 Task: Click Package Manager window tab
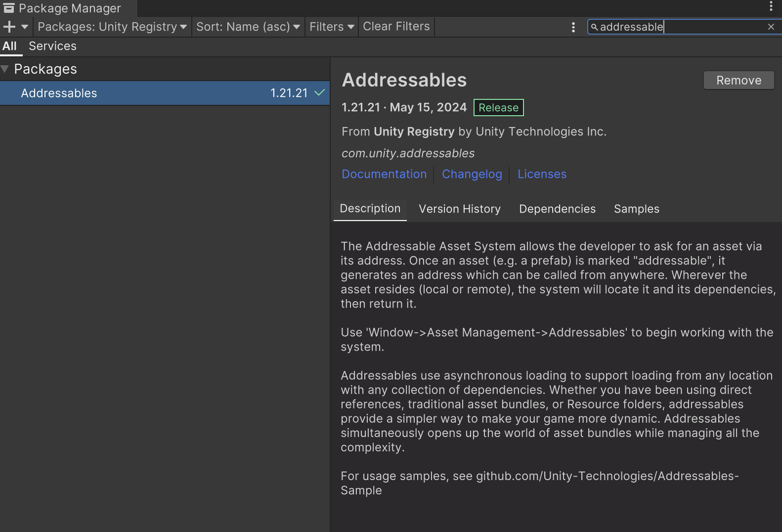[x=69, y=8]
